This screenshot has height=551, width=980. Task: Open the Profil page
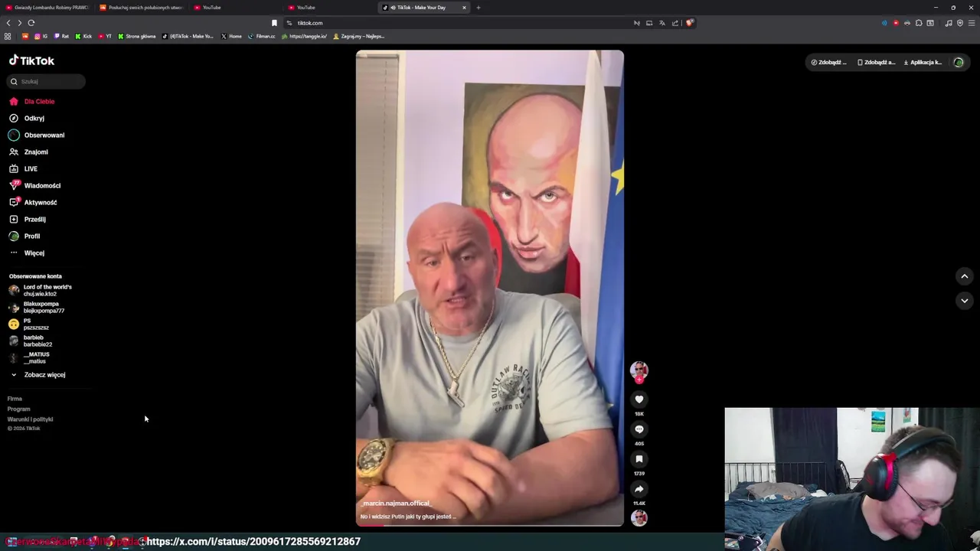[24, 236]
